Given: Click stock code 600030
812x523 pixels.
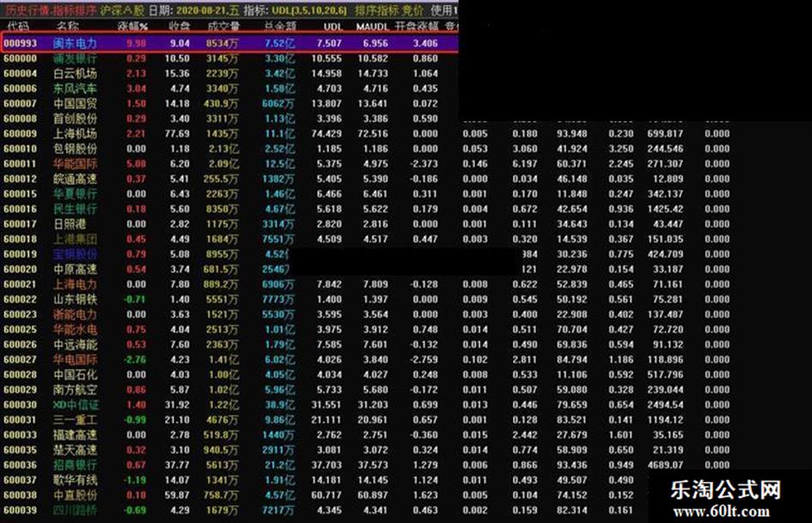Looking at the screenshot, I should pos(20,404).
